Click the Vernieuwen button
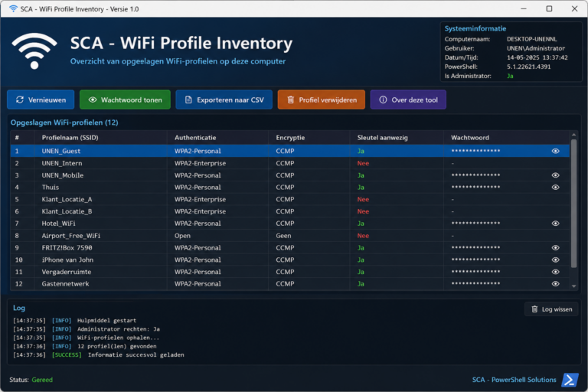The height and width of the screenshot is (392, 588). pos(41,100)
